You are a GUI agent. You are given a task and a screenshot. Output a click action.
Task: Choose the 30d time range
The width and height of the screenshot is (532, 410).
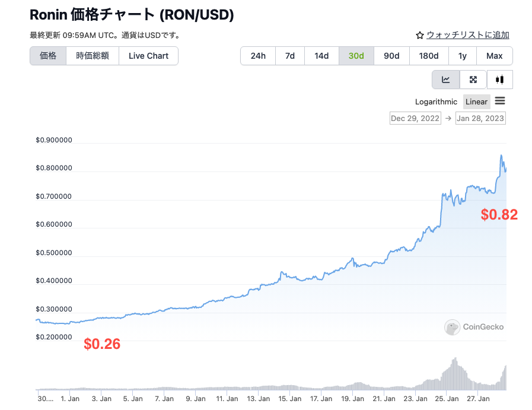click(356, 56)
